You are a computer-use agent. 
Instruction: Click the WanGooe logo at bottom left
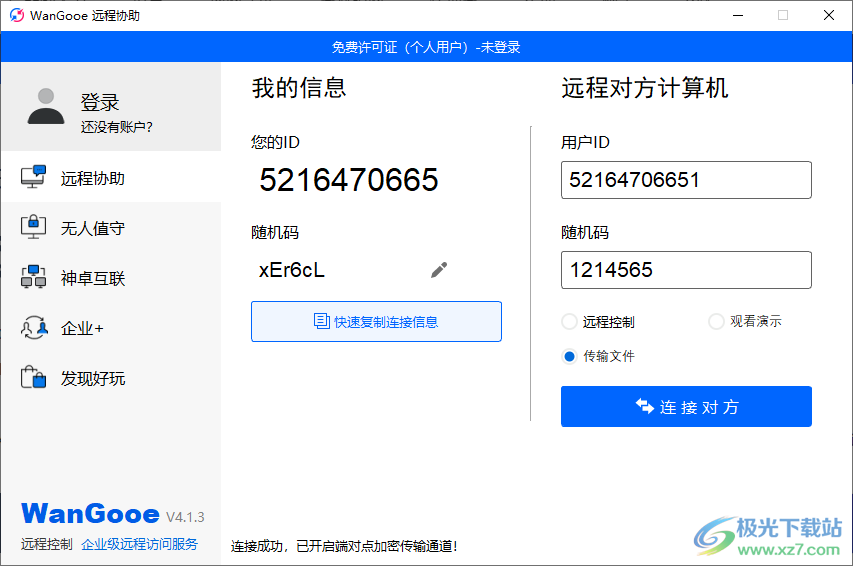pos(90,514)
